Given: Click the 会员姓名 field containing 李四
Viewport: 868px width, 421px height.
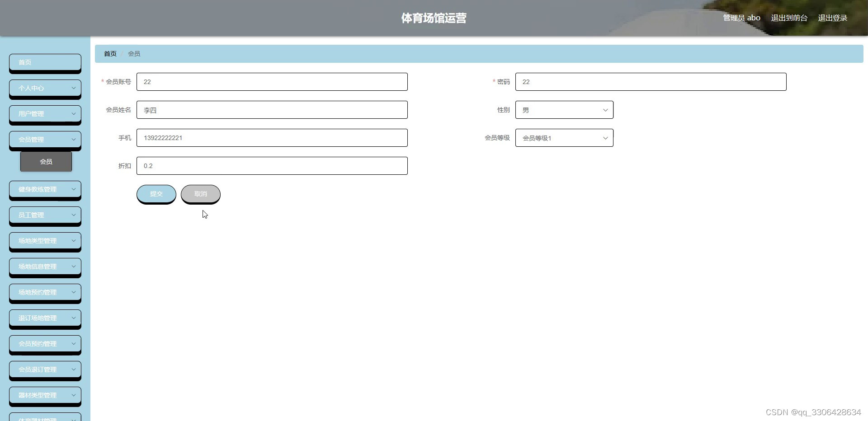Looking at the screenshot, I should [x=272, y=110].
